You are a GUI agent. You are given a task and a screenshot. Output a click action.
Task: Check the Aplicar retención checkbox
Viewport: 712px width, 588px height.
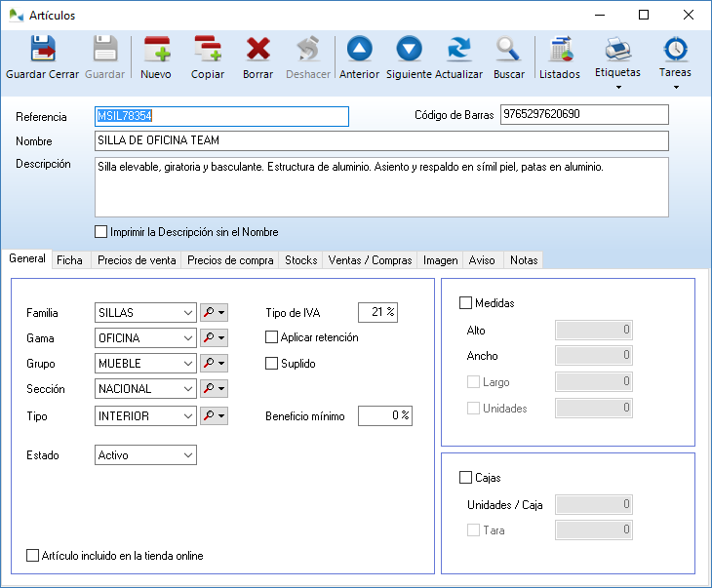point(273,337)
